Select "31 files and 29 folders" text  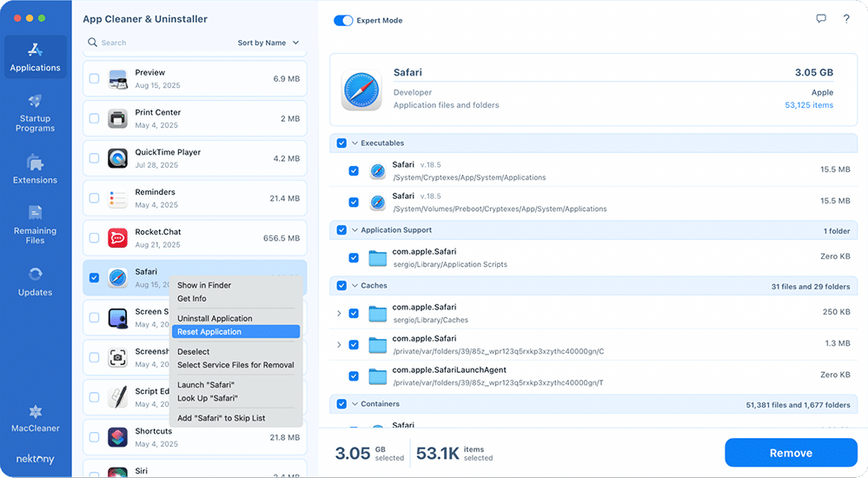811,287
